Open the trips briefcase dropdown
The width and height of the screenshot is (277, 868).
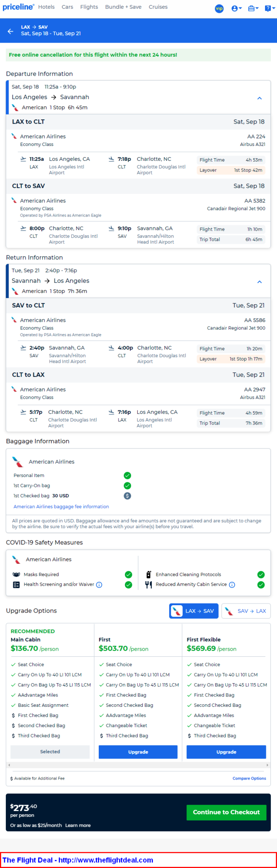(x=253, y=8)
